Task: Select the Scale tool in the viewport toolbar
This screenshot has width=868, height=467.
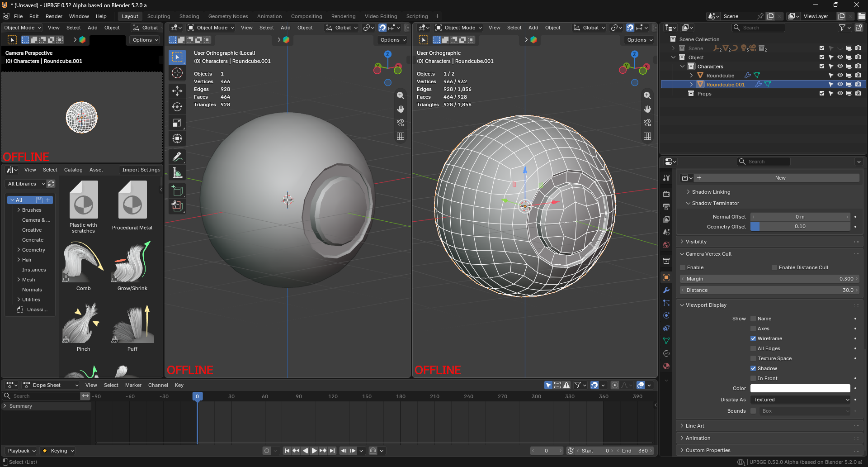Action: [177, 123]
